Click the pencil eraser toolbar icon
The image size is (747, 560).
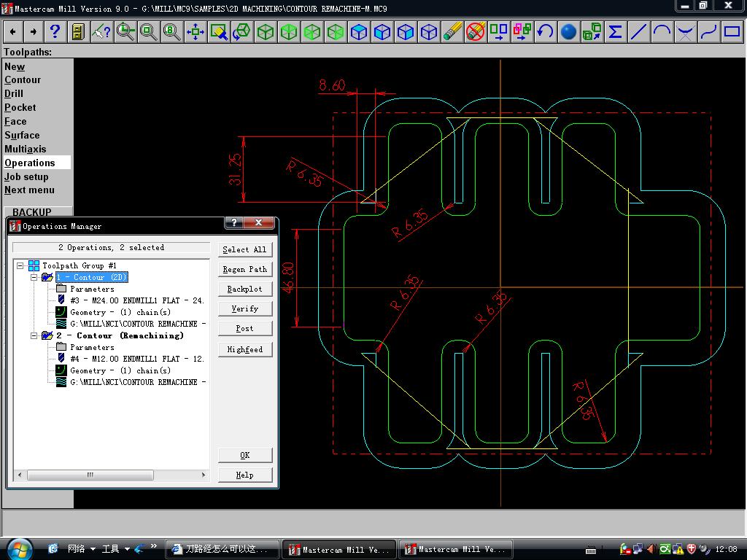452,32
